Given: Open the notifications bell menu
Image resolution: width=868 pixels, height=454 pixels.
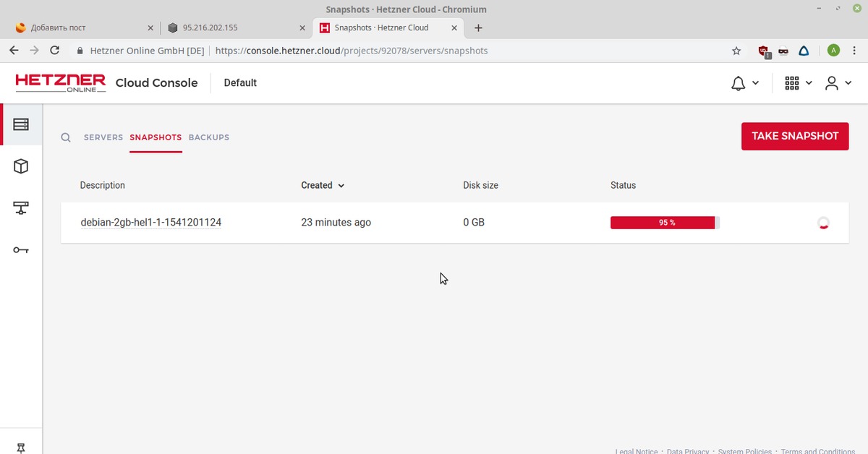Looking at the screenshot, I should [x=744, y=83].
